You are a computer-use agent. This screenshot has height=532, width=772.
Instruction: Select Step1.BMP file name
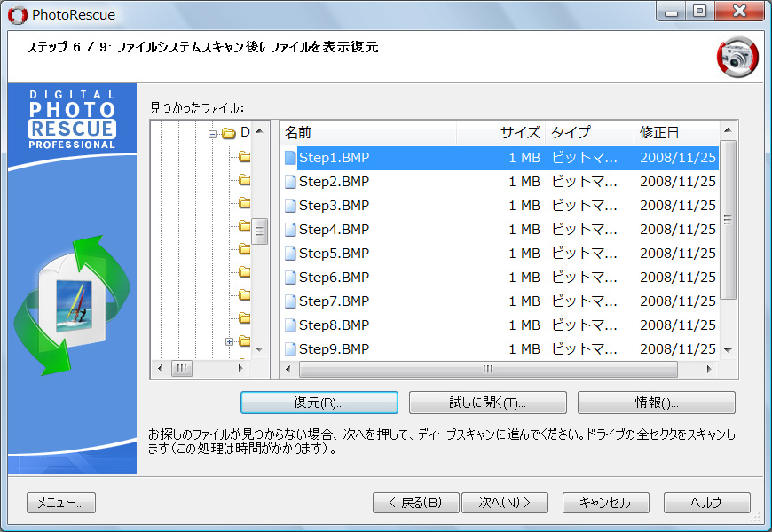334,158
